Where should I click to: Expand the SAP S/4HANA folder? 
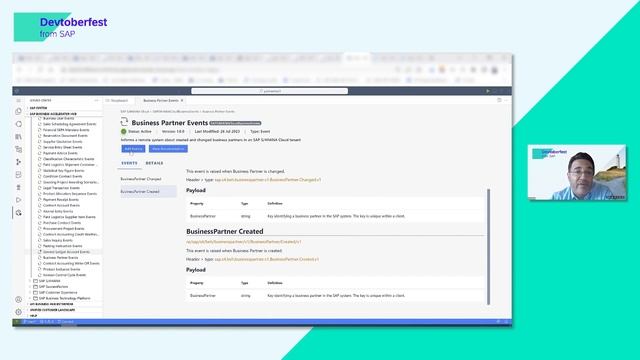49,281
